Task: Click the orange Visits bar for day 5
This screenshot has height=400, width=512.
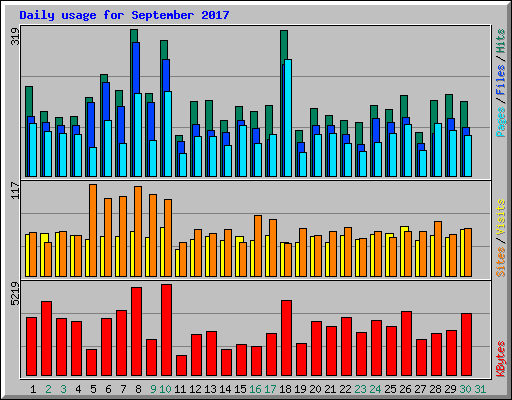Action: point(93,230)
